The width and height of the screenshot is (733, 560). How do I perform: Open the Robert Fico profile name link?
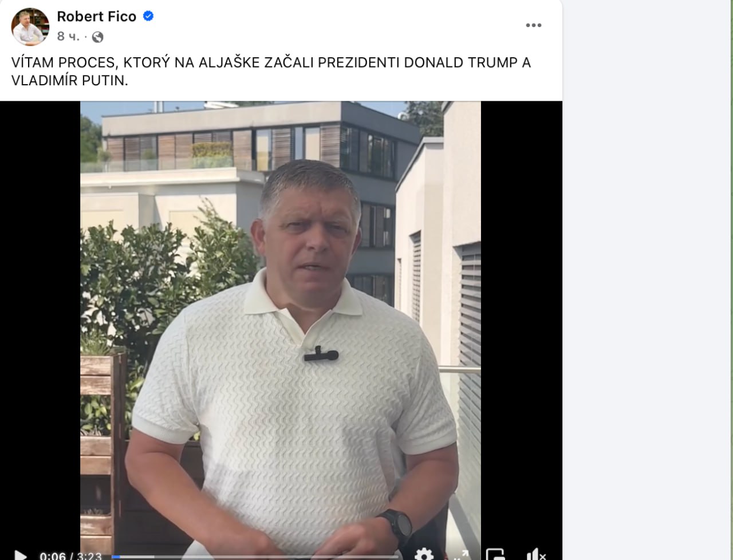[97, 16]
